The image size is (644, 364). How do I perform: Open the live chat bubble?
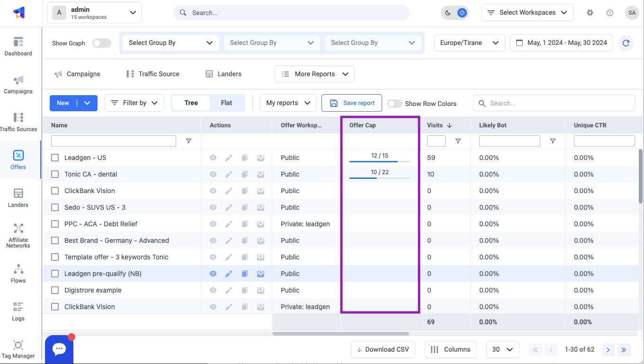59,349
